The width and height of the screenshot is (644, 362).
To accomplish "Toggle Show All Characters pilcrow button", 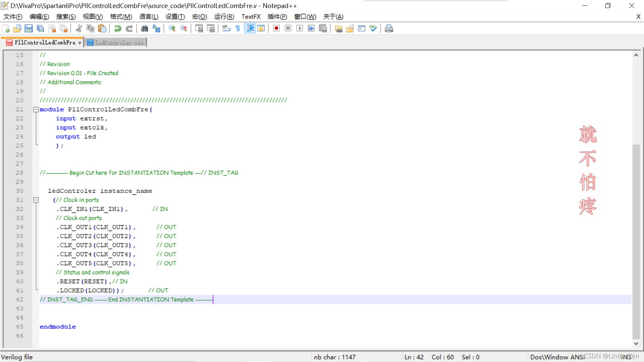I will click(x=238, y=28).
